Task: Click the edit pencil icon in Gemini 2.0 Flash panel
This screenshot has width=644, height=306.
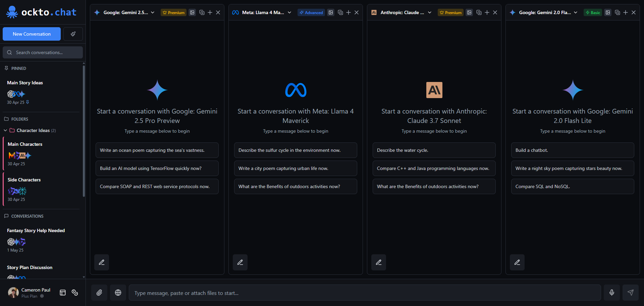Action: 517,262
